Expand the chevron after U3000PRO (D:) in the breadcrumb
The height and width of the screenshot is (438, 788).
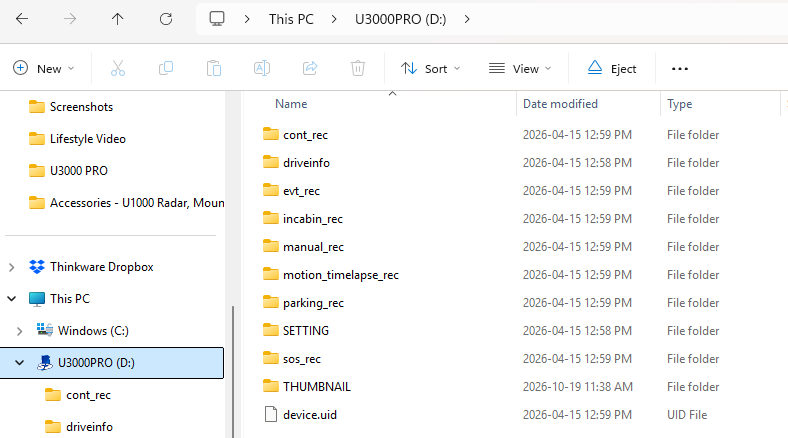[467, 19]
